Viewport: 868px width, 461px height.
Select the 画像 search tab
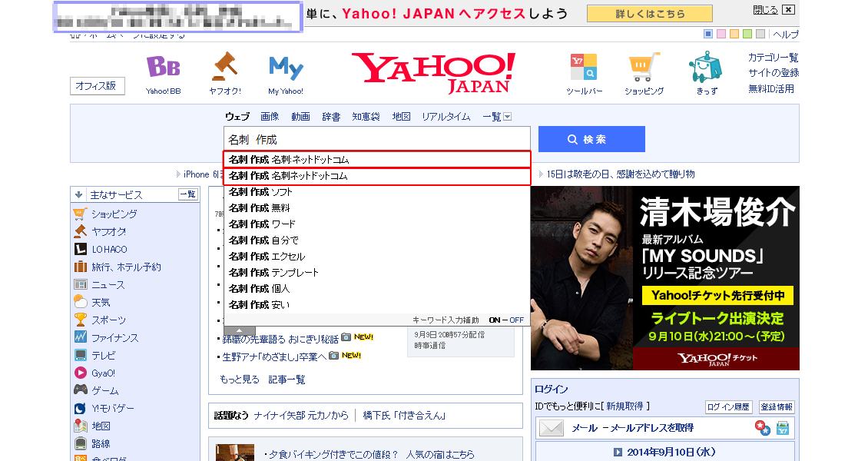point(270,117)
